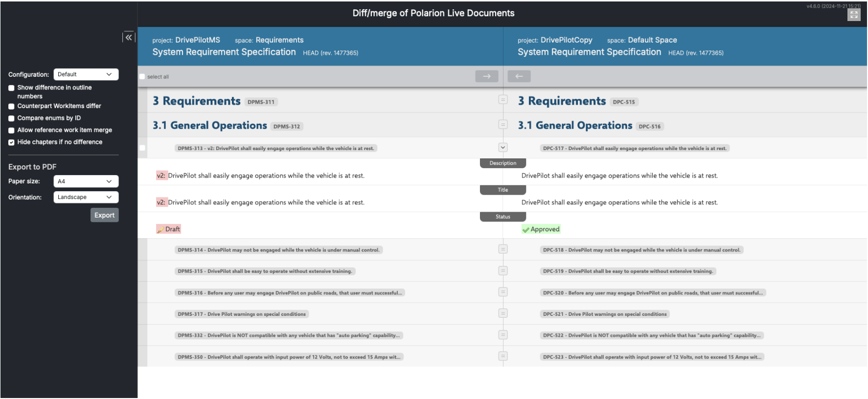Collapse the DPMS-313 diff details

(x=503, y=148)
